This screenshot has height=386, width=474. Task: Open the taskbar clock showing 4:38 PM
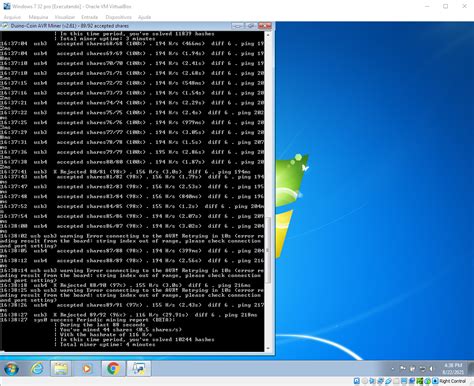(453, 369)
